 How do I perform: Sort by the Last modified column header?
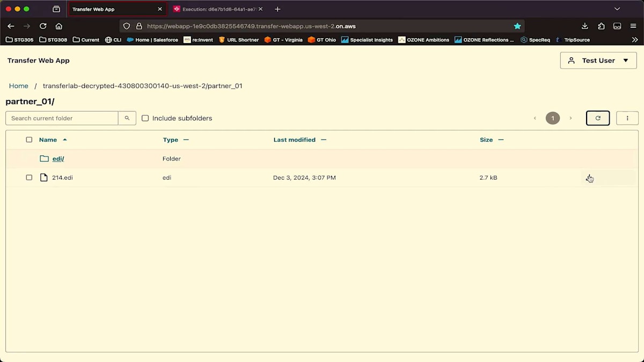(294, 139)
